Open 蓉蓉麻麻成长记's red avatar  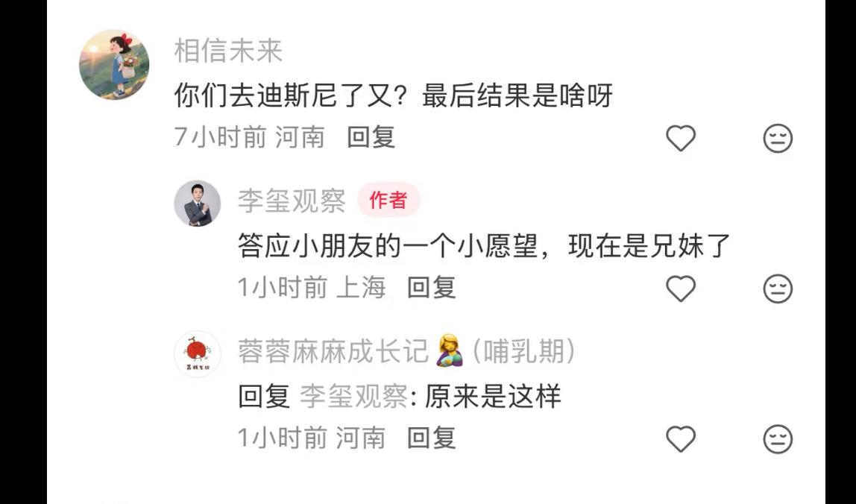pos(197,354)
